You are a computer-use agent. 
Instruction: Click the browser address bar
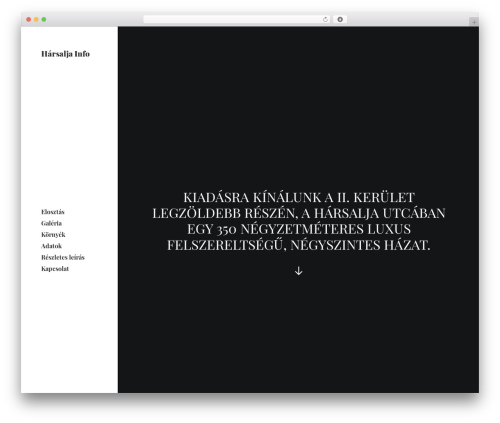pos(237,19)
